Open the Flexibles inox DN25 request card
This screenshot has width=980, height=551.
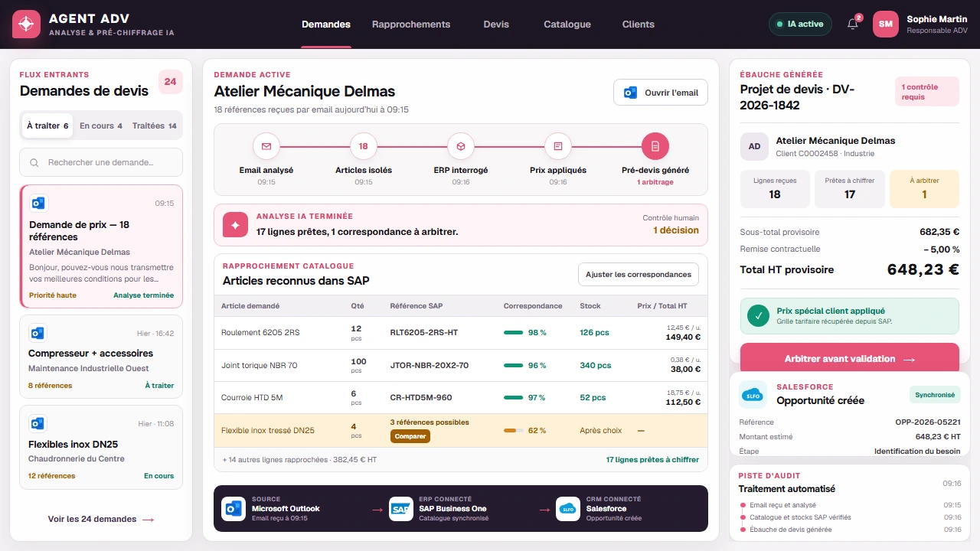point(101,447)
